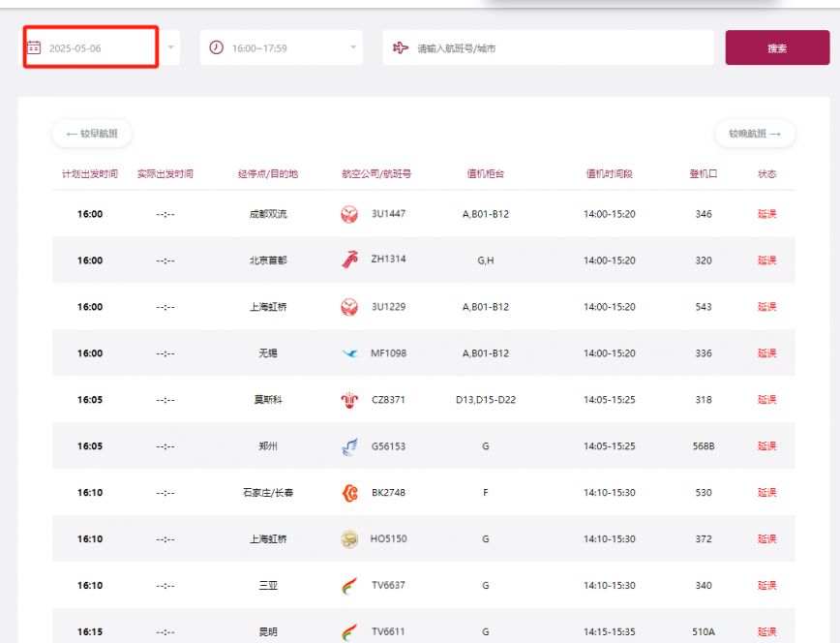Click China Southern logo beside CZ8371
This screenshot has height=643, width=840.
click(349, 400)
